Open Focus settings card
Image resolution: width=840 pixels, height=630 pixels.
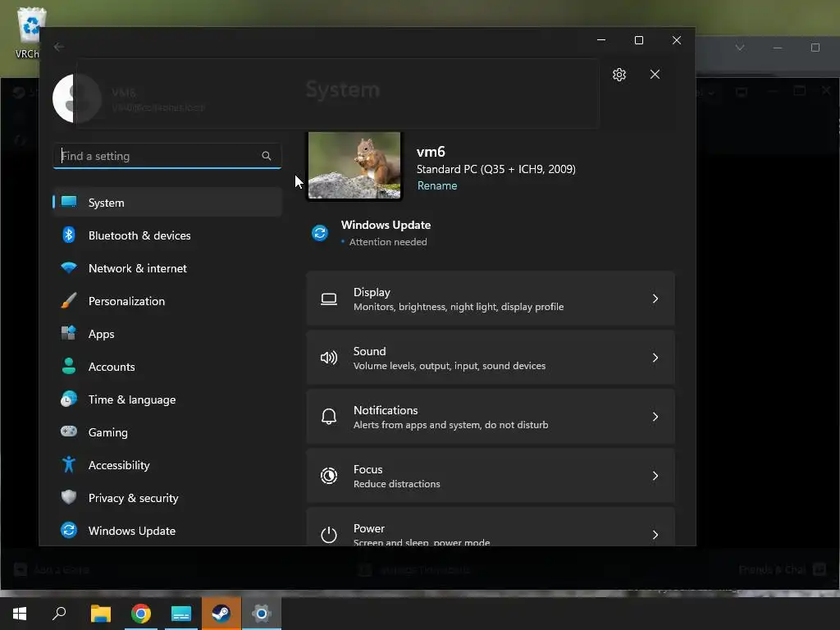tap(491, 476)
